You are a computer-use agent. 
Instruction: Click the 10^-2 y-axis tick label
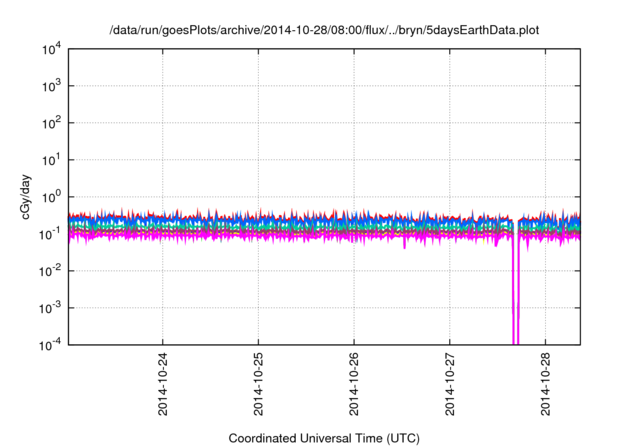coord(50,271)
